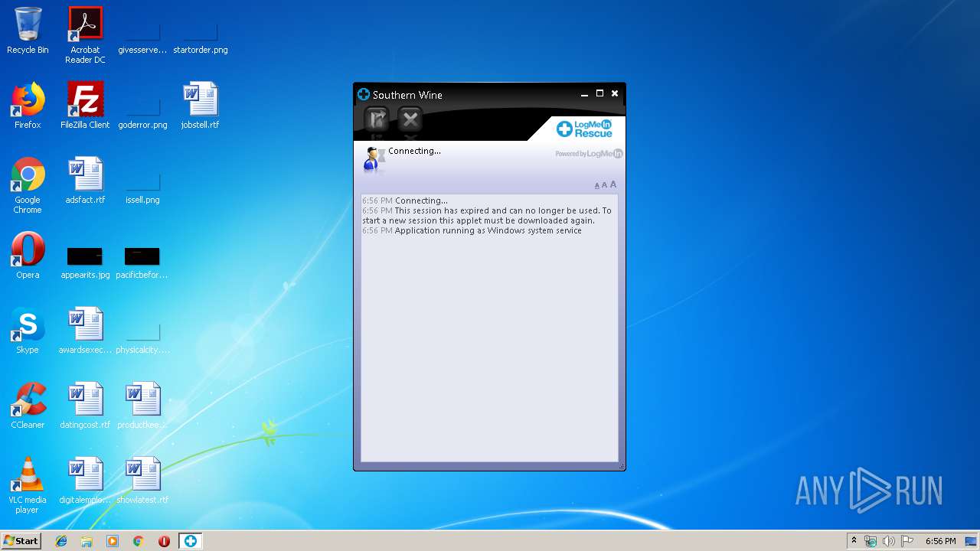The width and height of the screenshot is (980, 551).
Task: Open the Windows Start menu
Action: (21, 540)
